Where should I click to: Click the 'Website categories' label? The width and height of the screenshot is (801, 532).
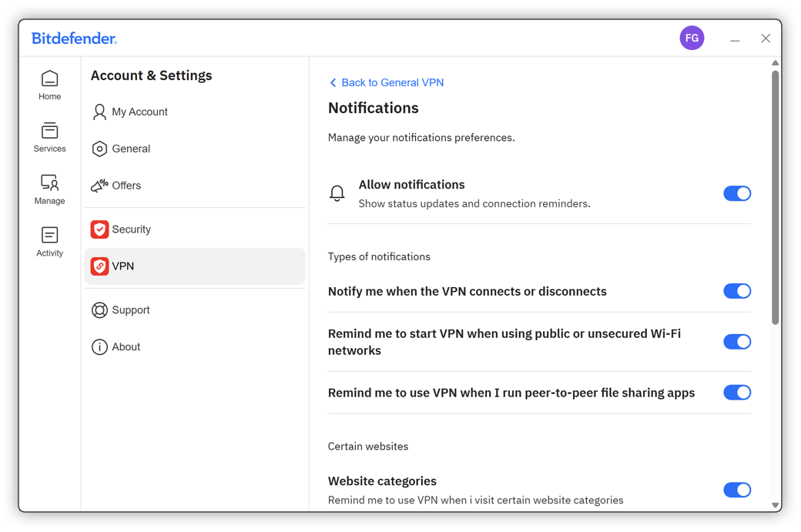tap(382, 481)
